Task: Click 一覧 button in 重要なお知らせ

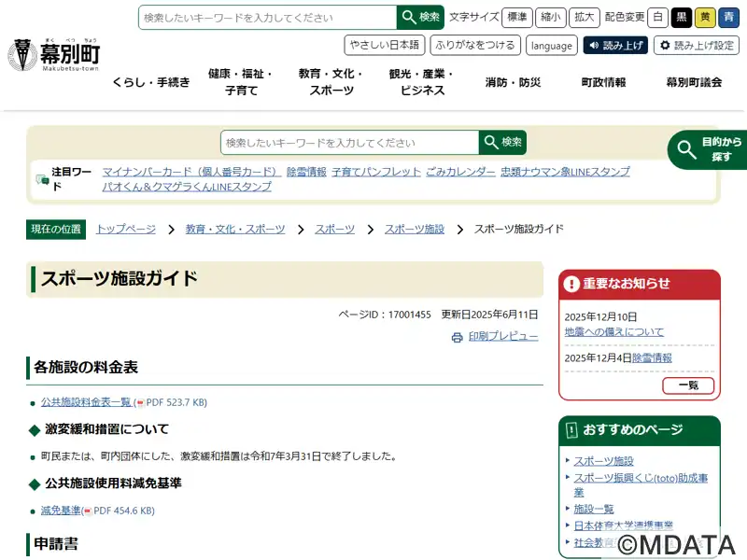Action: (688, 385)
